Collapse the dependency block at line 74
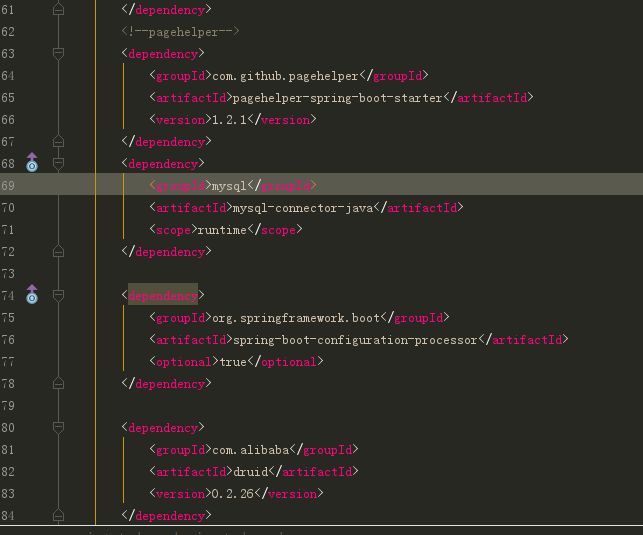Screen dimensions: 643x535 pyautogui.click(x=58, y=295)
